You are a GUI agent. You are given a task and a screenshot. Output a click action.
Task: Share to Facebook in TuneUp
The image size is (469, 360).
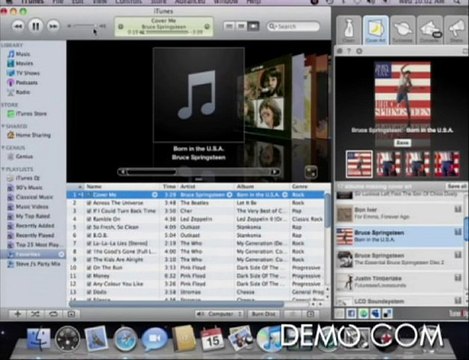[351, 314]
